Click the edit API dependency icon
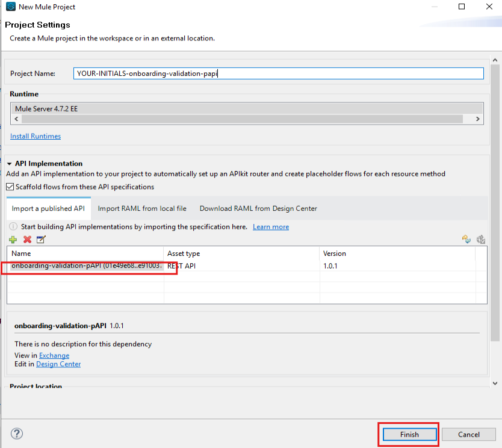 point(41,240)
